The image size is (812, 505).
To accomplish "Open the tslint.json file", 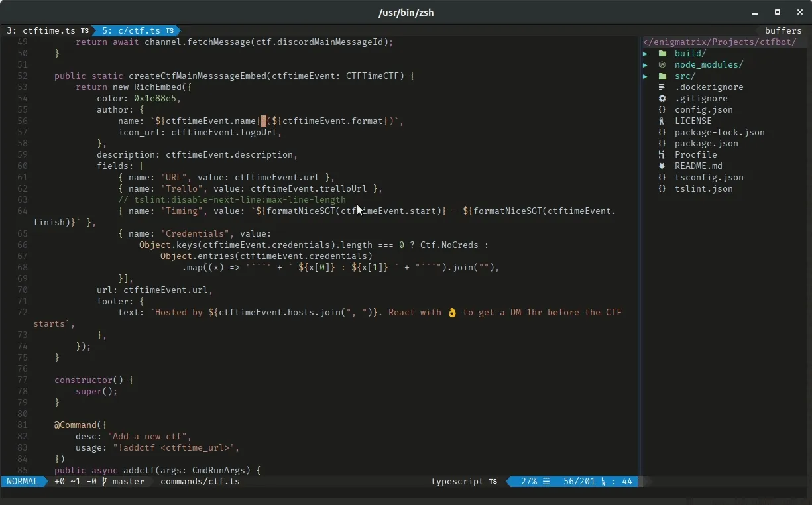I will [x=703, y=188].
